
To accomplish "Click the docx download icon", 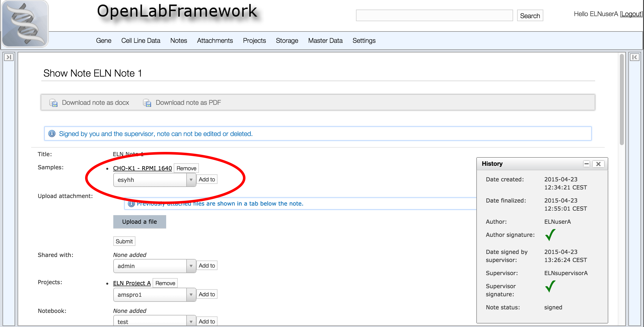I will [x=53, y=103].
